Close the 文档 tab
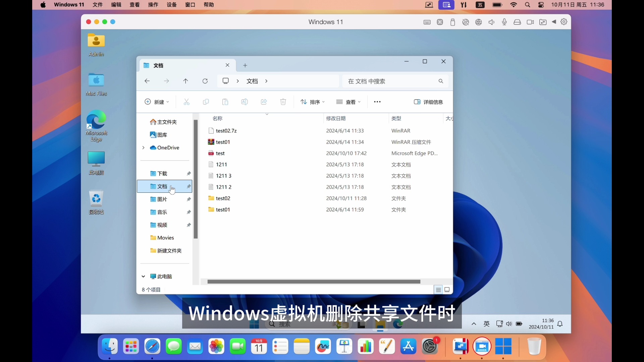 click(x=227, y=65)
